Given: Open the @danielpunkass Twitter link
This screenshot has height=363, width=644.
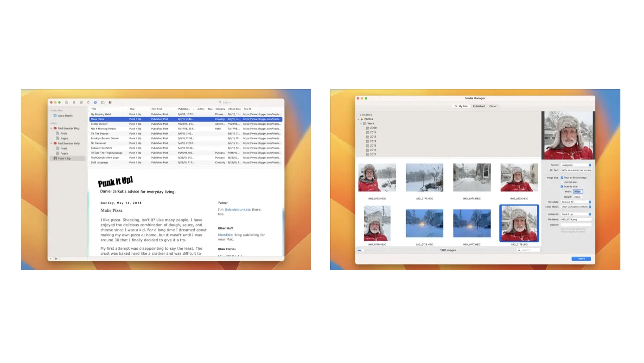Looking at the screenshot, I should click(238, 210).
